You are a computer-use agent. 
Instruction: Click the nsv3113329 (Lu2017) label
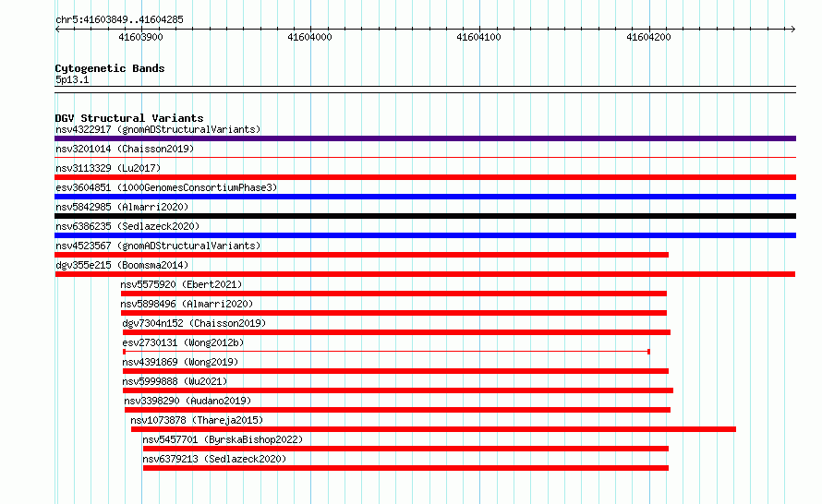pos(108,168)
